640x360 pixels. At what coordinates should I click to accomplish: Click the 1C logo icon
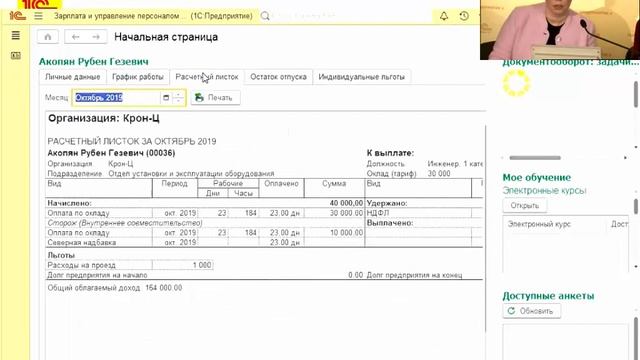pyautogui.click(x=18, y=16)
